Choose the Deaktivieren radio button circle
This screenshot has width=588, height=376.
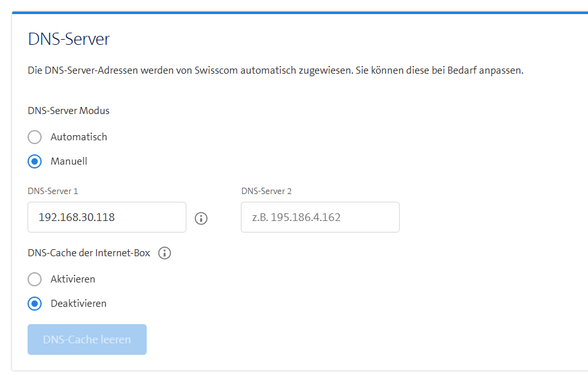[35, 304]
